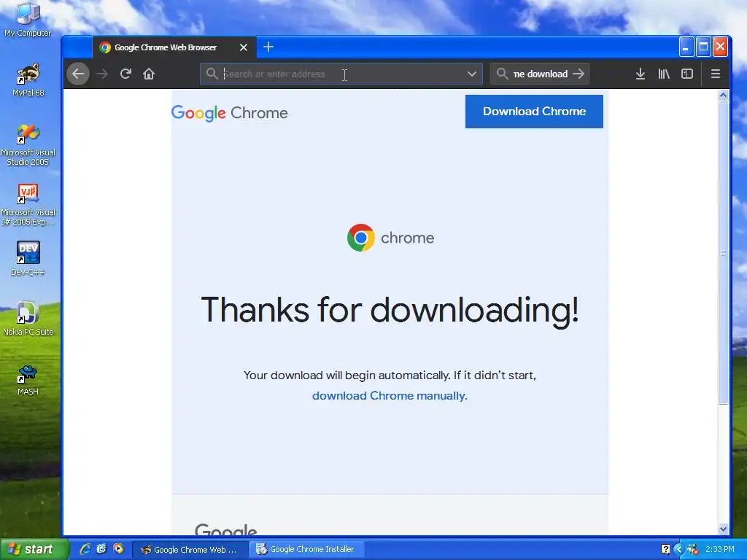The width and height of the screenshot is (747, 560).
Task: Select MyPal 68 desktop shortcut
Action: (28, 79)
